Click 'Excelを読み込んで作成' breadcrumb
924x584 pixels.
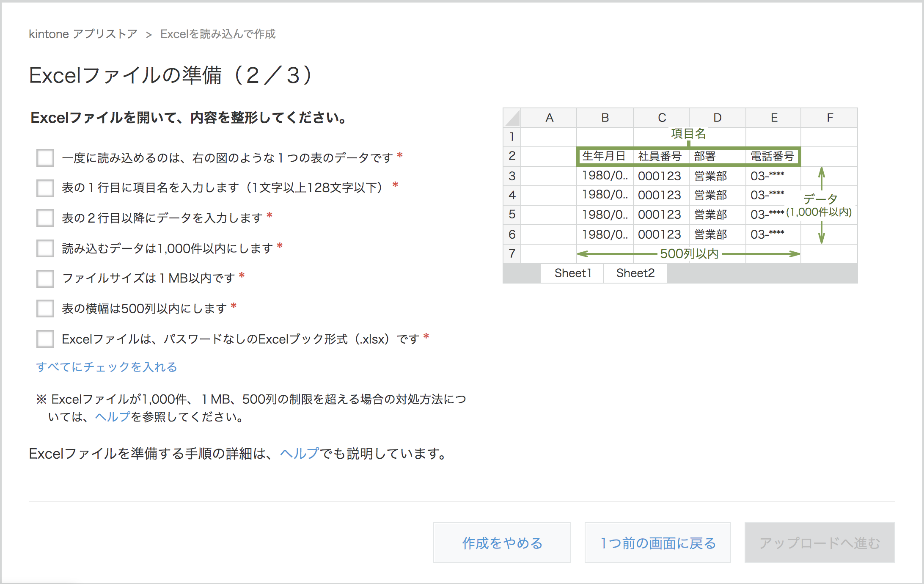218,34
